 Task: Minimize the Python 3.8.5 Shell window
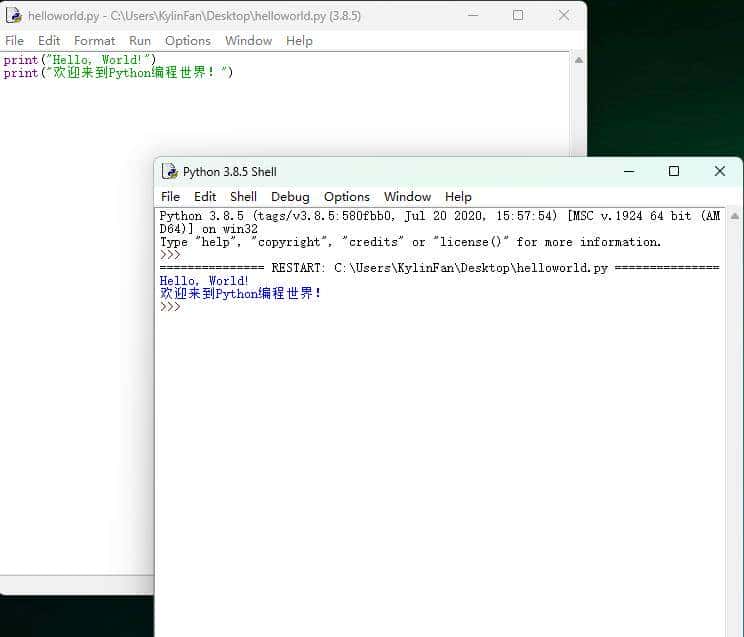(x=629, y=171)
